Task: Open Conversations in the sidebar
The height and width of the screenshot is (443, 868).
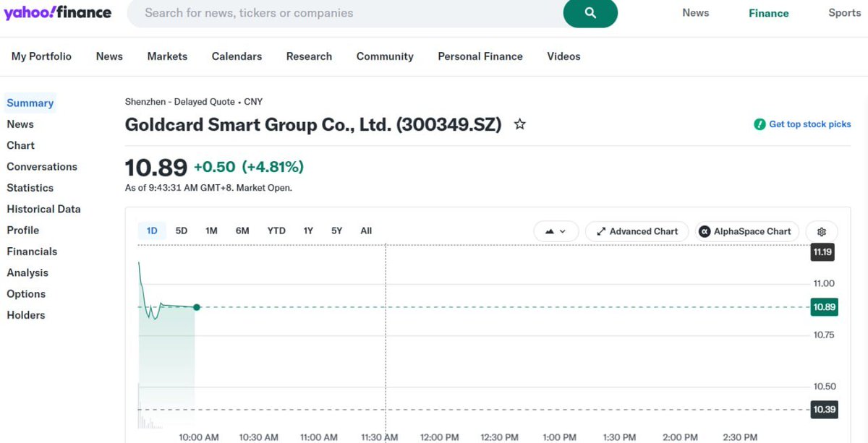Action: (42, 166)
